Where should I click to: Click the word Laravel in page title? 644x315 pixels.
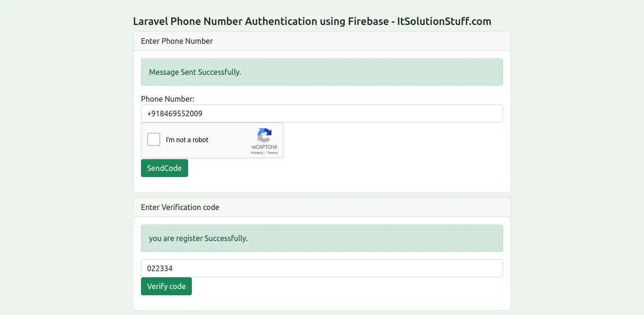pyautogui.click(x=150, y=21)
